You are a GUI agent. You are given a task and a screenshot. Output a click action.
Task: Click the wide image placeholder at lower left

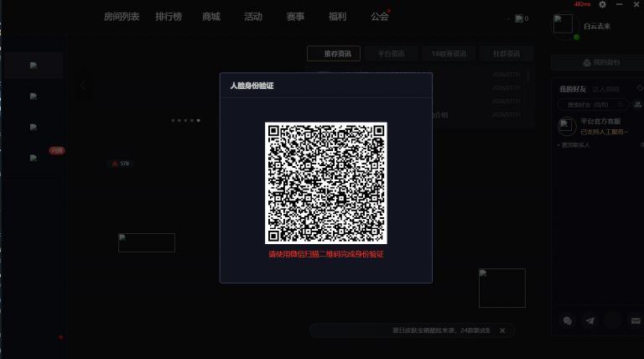point(147,242)
